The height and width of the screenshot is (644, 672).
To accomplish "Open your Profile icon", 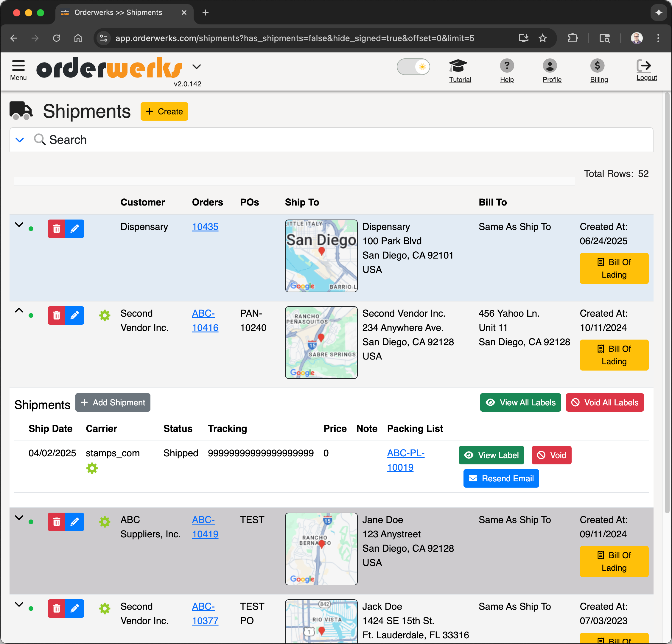I will [552, 66].
